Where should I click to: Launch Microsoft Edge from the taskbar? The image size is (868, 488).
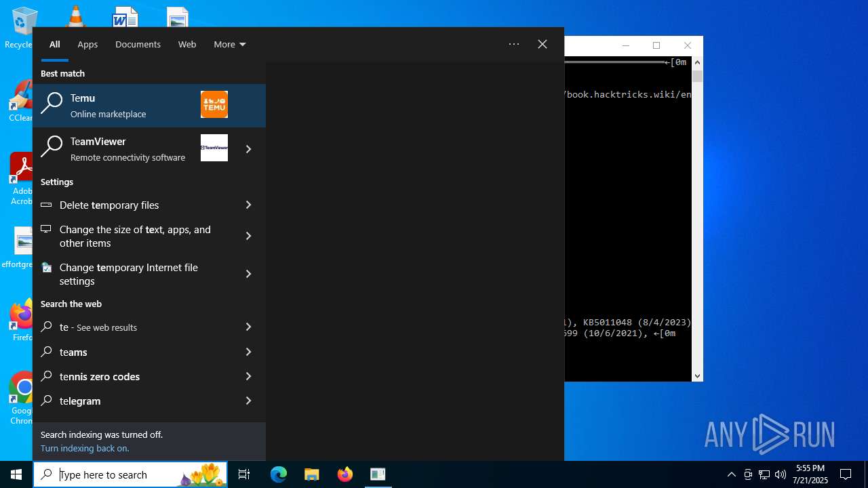279,474
